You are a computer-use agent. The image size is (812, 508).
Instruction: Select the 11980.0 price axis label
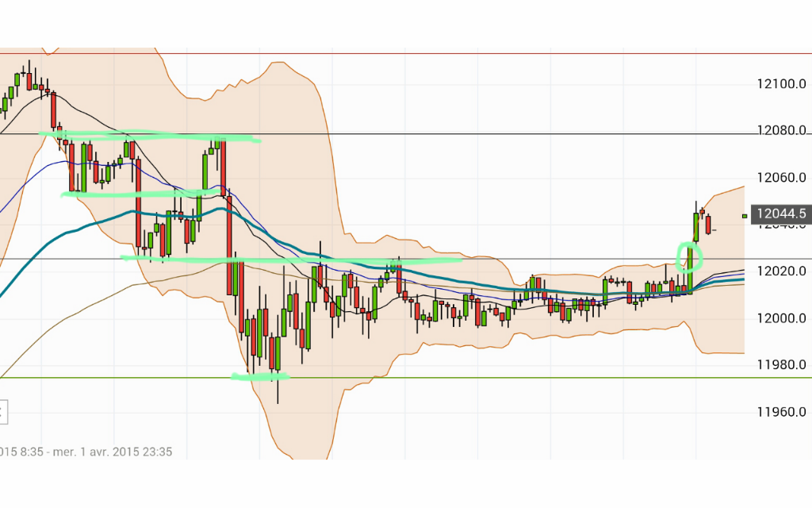coord(781,365)
